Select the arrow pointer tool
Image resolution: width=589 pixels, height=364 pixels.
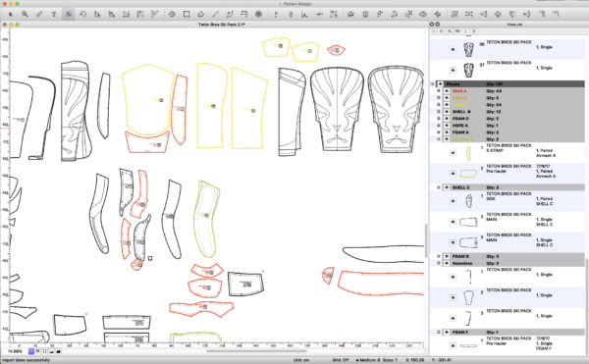[10, 15]
